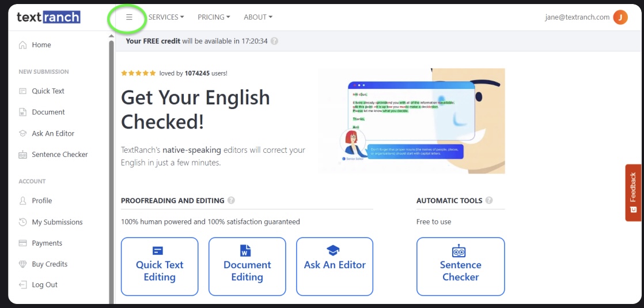644x308 pixels.
Task: Click the five-star rating stars
Action: point(138,73)
